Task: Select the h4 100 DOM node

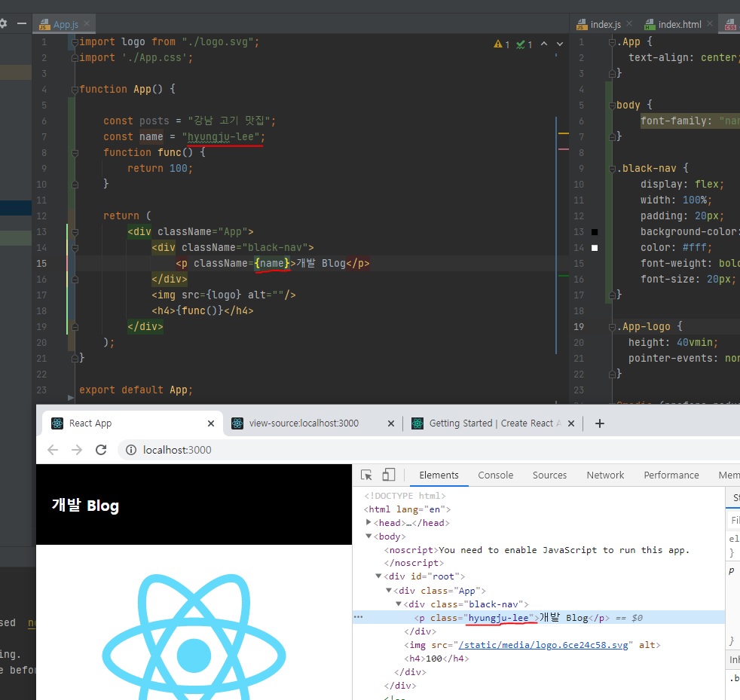Action: (436, 659)
